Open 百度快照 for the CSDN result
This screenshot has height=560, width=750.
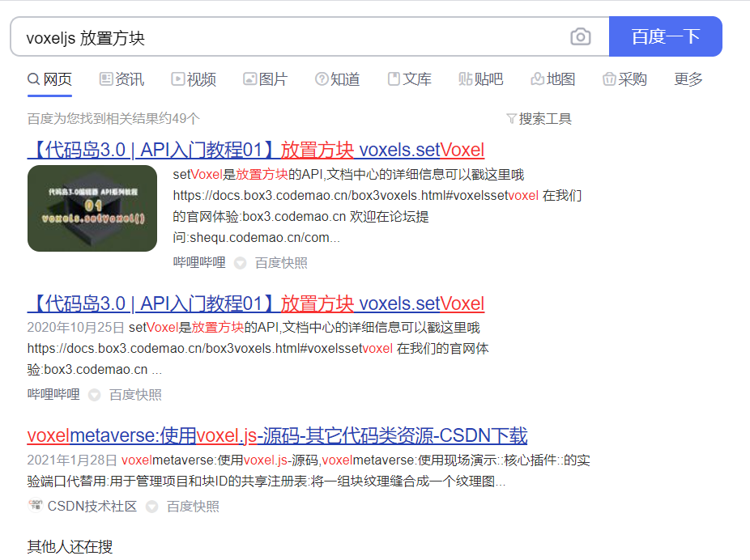coord(193,506)
